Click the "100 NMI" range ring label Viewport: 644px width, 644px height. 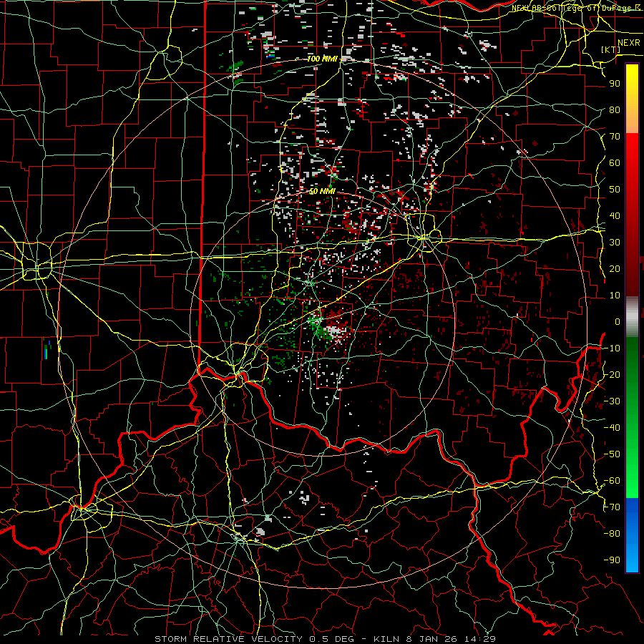322,59
